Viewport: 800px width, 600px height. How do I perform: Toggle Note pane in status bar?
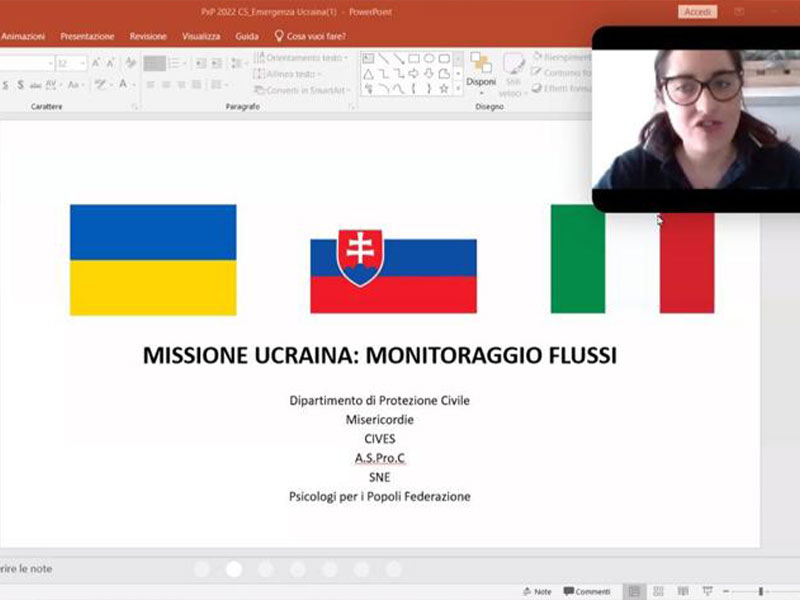537,591
